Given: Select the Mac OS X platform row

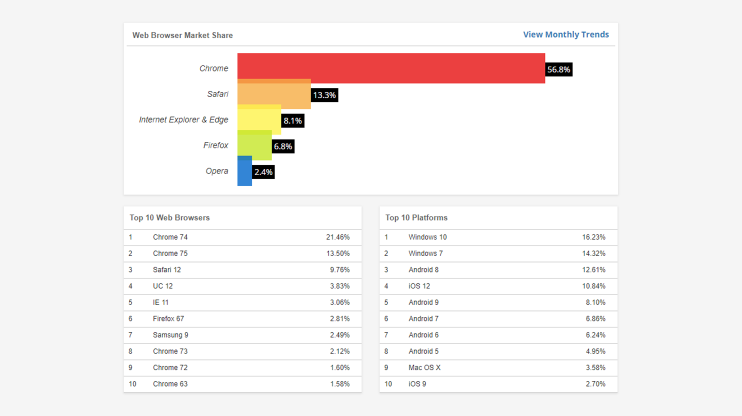Looking at the screenshot, I should tap(498, 368).
